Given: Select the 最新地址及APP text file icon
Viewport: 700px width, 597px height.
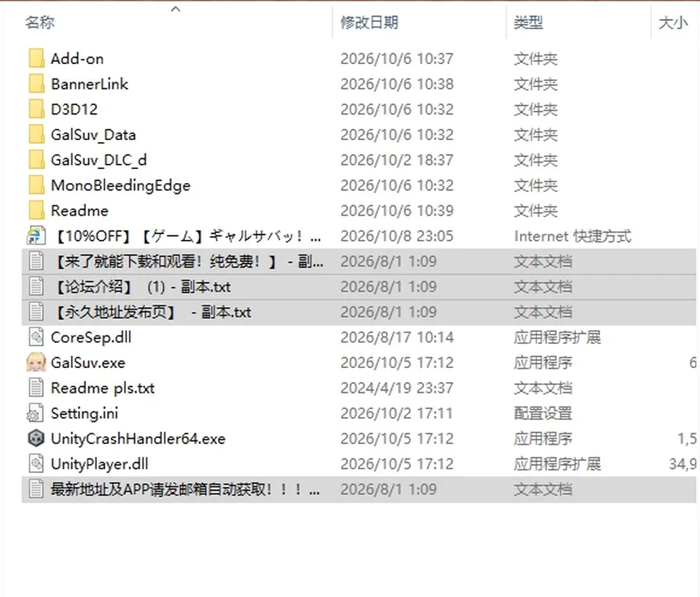Looking at the screenshot, I should coord(36,489).
